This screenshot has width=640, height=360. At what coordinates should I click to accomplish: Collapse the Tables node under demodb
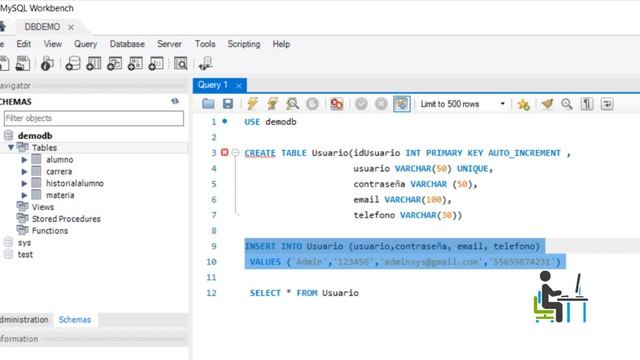(11, 147)
